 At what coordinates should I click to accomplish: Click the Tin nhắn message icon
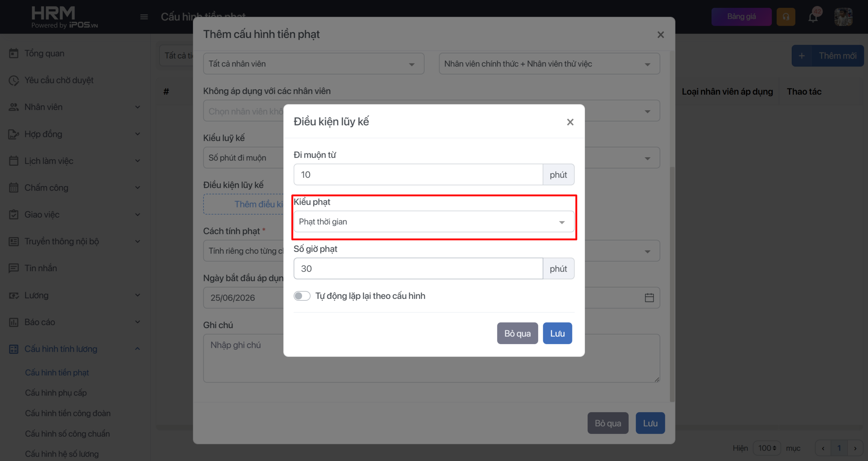tap(14, 268)
